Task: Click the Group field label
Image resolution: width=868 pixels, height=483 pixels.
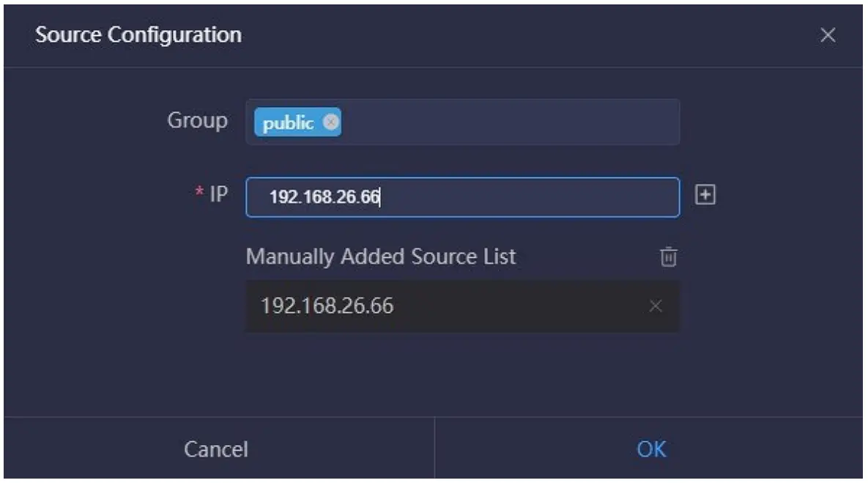Action: [198, 121]
